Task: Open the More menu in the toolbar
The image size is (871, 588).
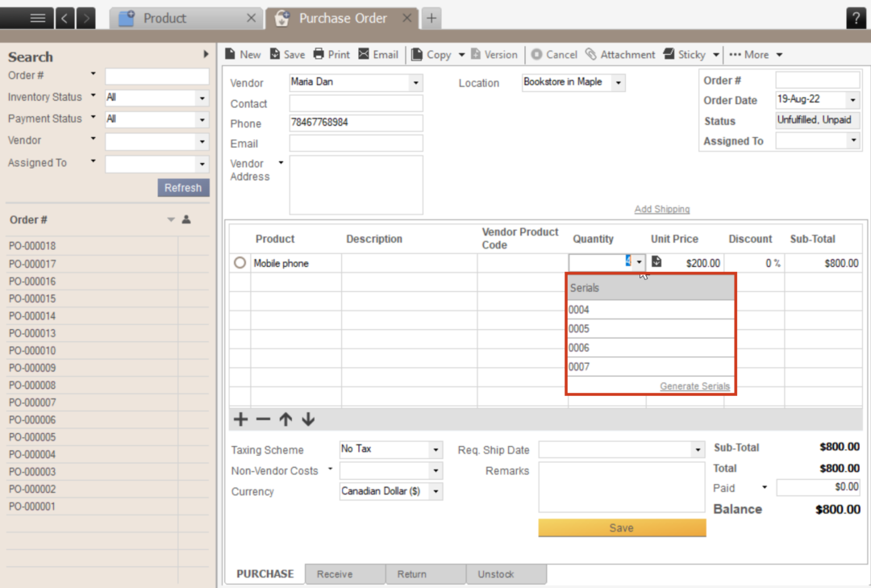Action: click(x=755, y=54)
